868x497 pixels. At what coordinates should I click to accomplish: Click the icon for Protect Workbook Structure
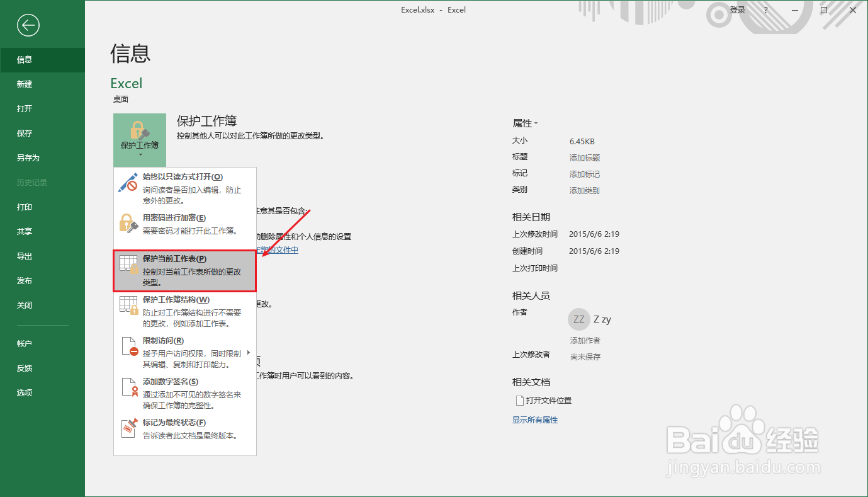128,306
